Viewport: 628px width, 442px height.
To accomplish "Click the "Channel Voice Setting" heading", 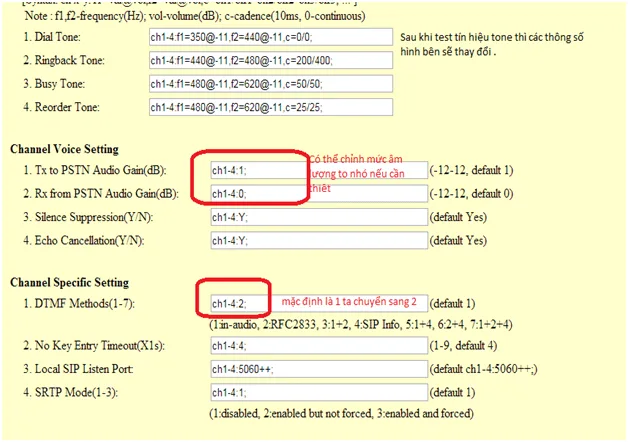I will coord(64,149).
